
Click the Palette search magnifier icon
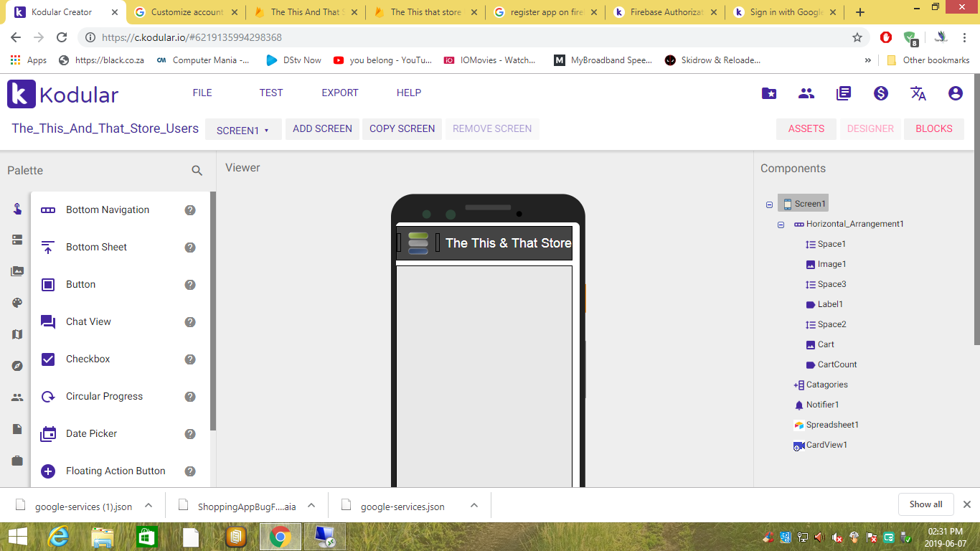(x=197, y=171)
